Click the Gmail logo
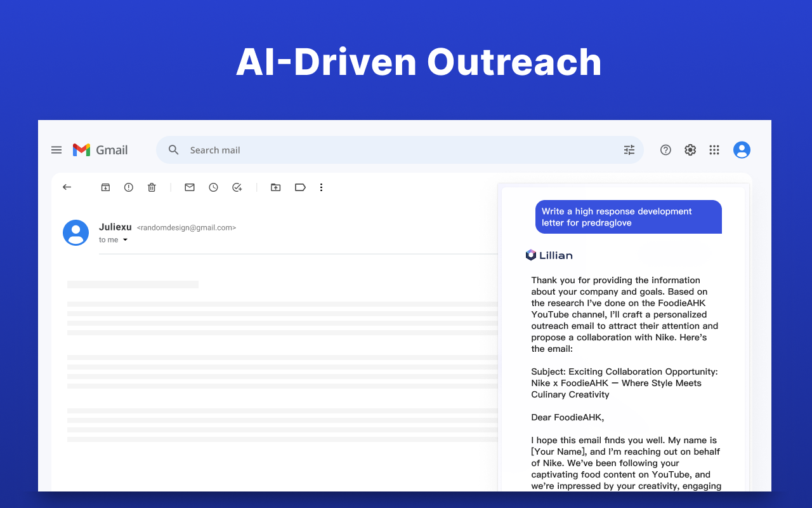 [x=100, y=150]
